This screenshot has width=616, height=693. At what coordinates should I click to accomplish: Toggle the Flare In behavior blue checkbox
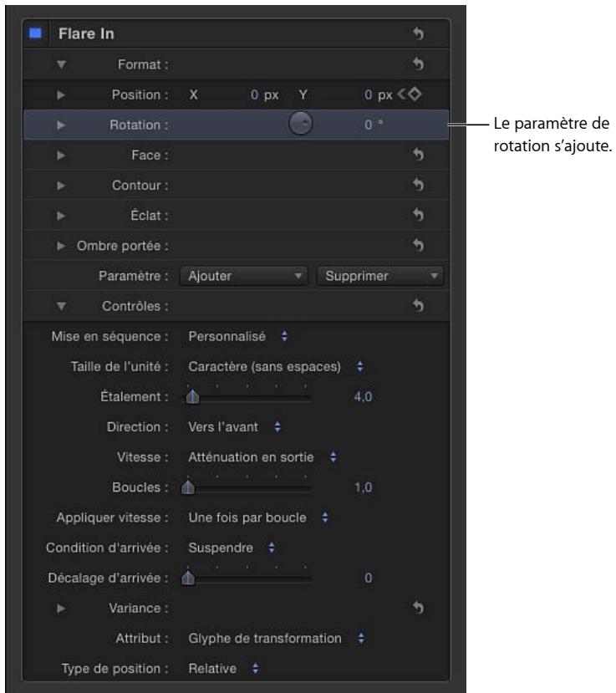point(35,33)
